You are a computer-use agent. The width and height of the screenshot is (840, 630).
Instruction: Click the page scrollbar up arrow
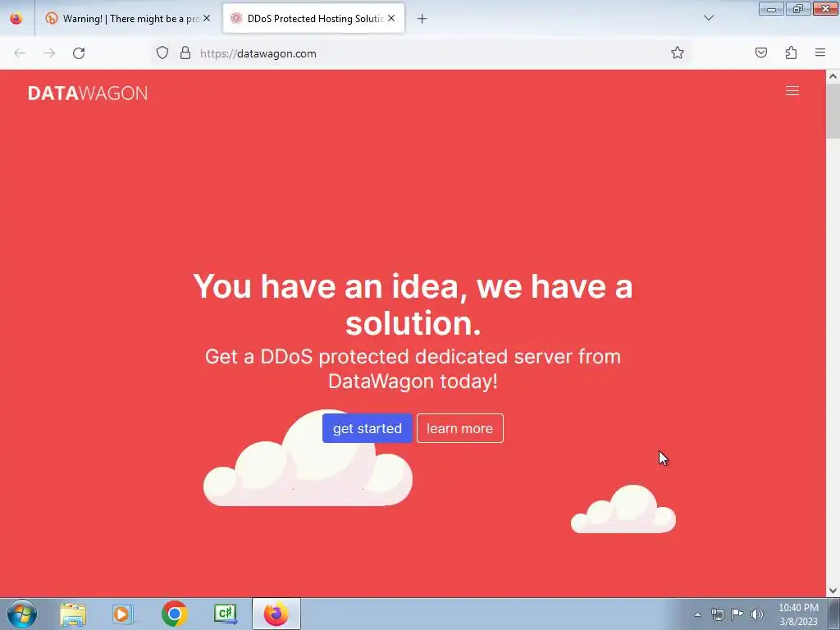[833, 76]
